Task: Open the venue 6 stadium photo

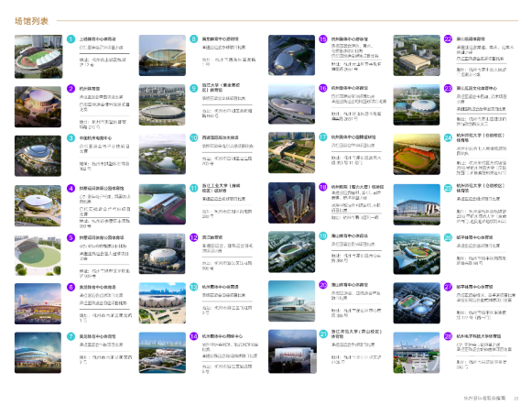Action: point(38,303)
